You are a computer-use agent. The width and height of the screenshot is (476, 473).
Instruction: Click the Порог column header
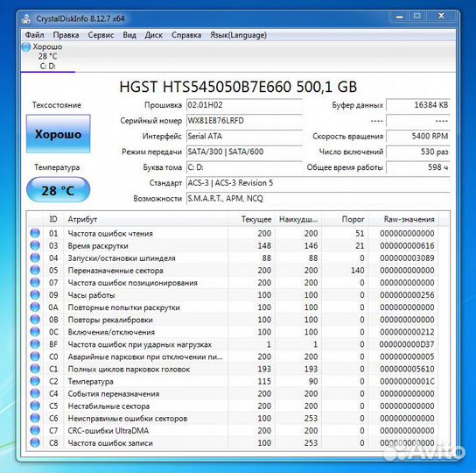(x=345, y=219)
